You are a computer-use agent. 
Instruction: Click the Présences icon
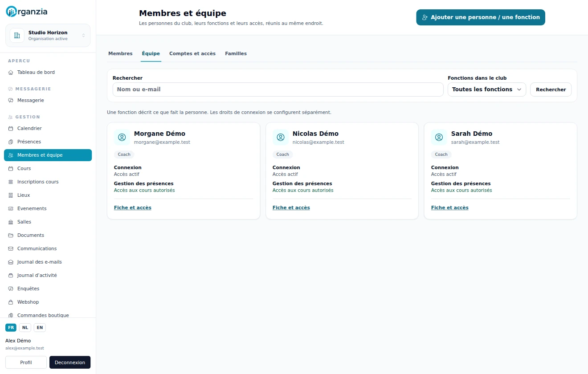(11, 142)
